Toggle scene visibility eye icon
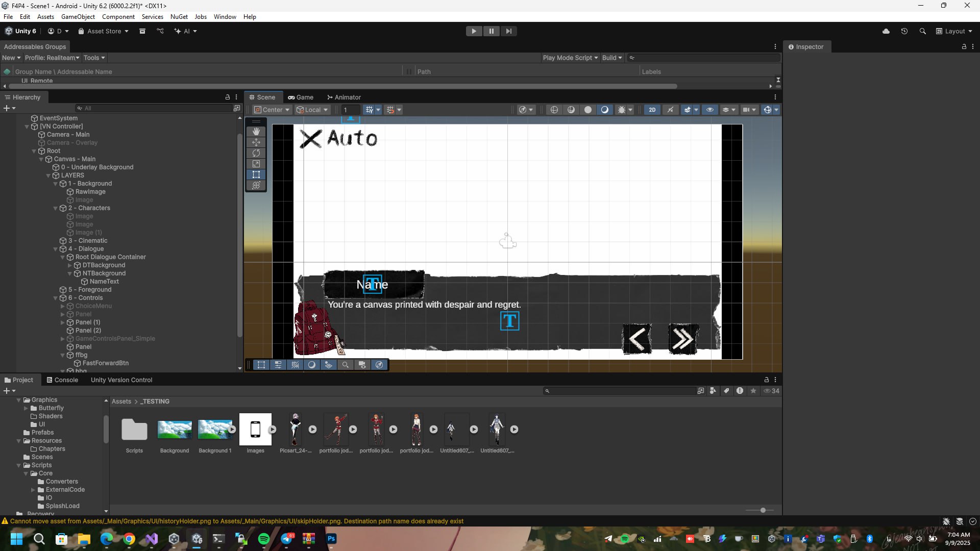Viewport: 980px width, 551px height. [x=709, y=110]
